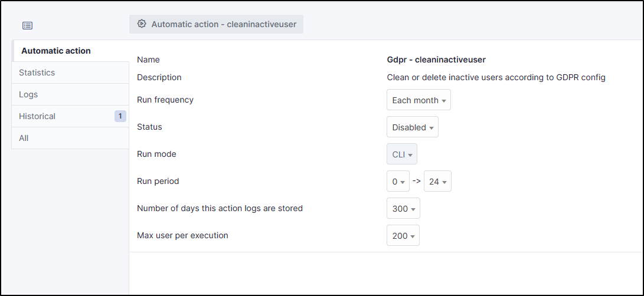Open the Automatic action - cleaninactiveuser header tab
The width and height of the screenshot is (644, 296).
click(x=216, y=24)
